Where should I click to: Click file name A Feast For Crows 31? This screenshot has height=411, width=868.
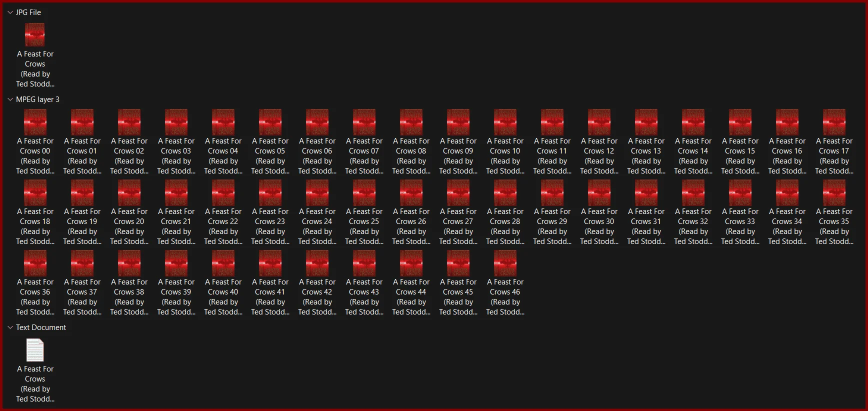point(646,226)
